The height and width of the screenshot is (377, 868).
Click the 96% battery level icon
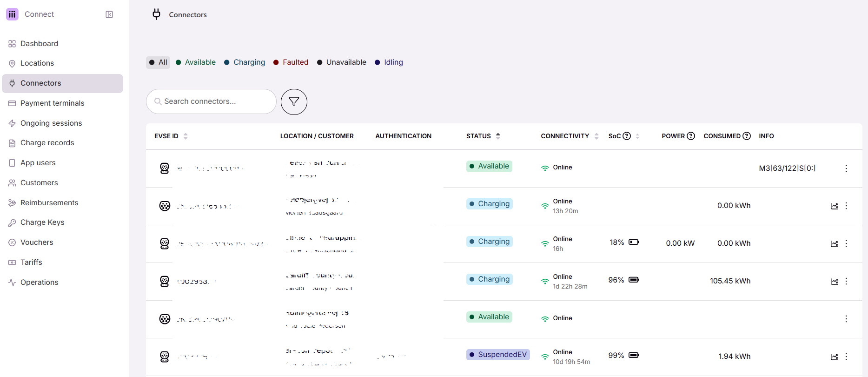coord(634,280)
